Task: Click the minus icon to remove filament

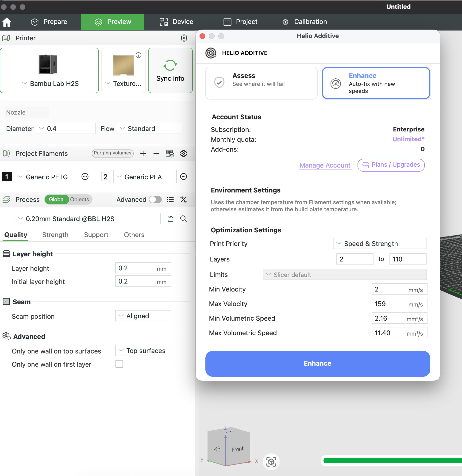Action: pyautogui.click(x=156, y=154)
